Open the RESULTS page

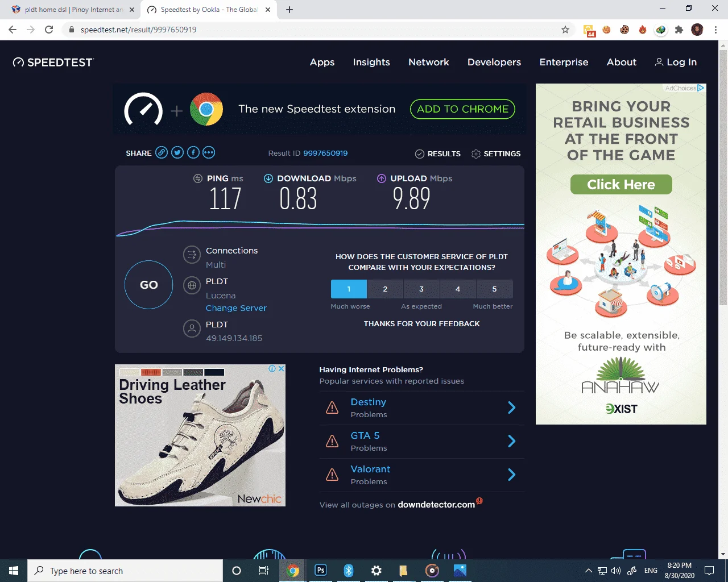point(438,153)
